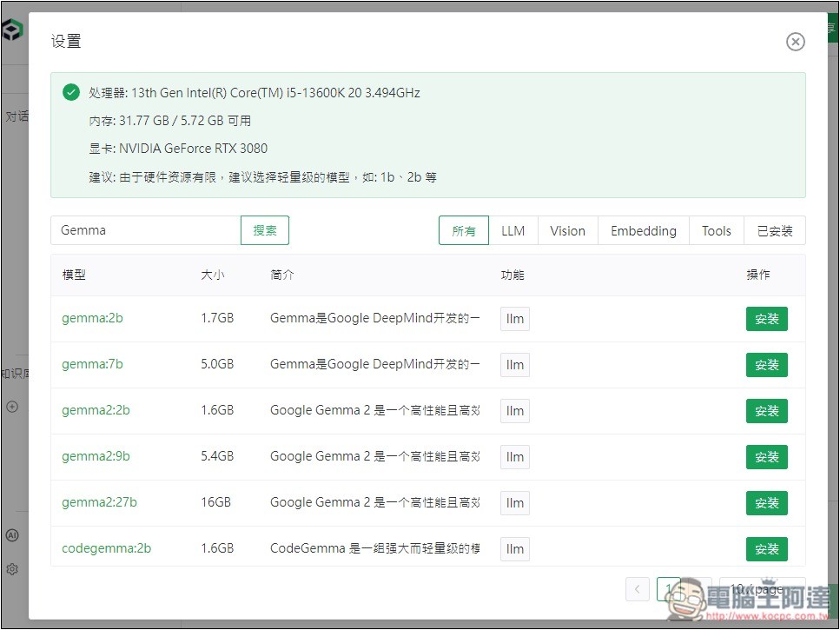Open the gemma2:27b model link
This screenshot has width=840, height=630.
(x=99, y=502)
